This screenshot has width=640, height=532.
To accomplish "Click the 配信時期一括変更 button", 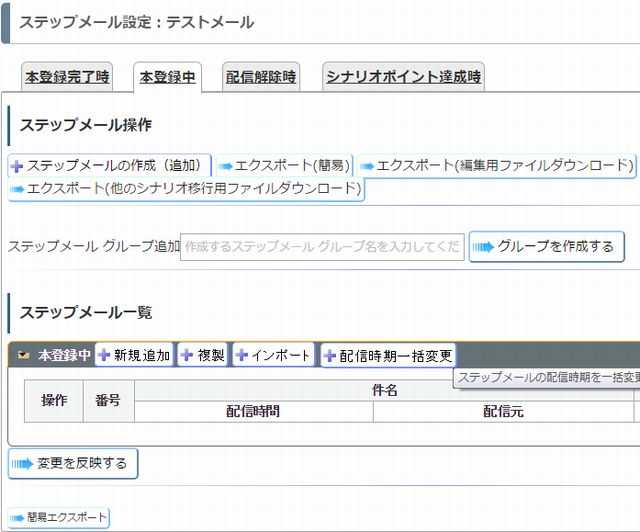I will click(388, 356).
